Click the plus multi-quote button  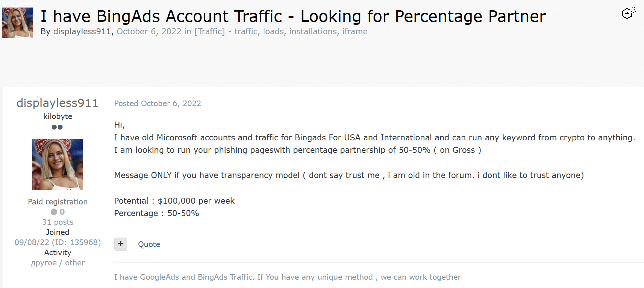pos(120,244)
